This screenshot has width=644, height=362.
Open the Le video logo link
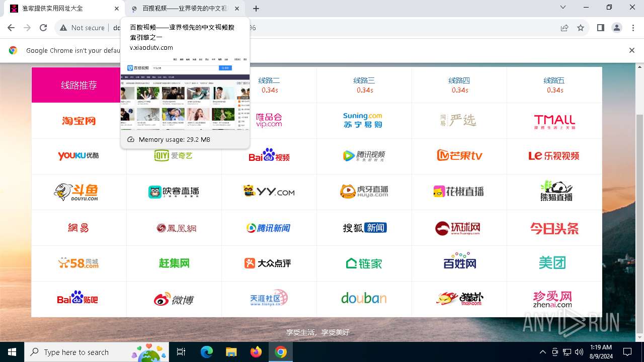click(554, 156)
